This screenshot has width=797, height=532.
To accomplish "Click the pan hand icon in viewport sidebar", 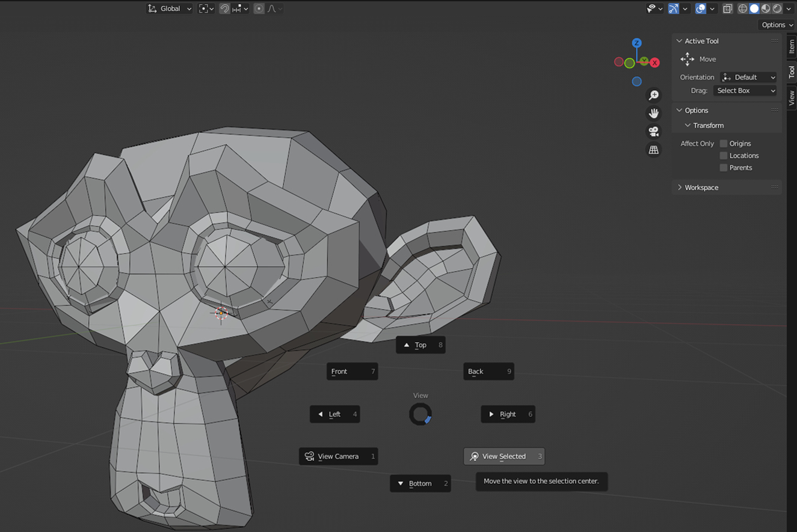I will tap(653, 113).
